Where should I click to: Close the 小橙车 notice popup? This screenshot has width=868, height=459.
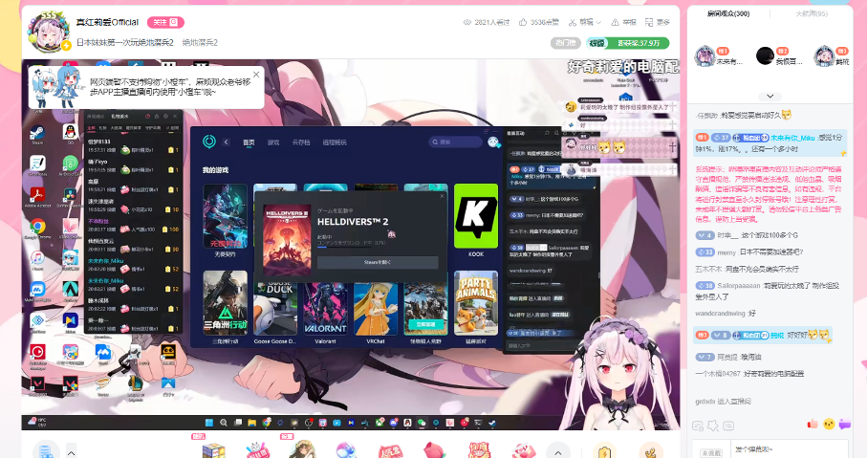[256, 75]
